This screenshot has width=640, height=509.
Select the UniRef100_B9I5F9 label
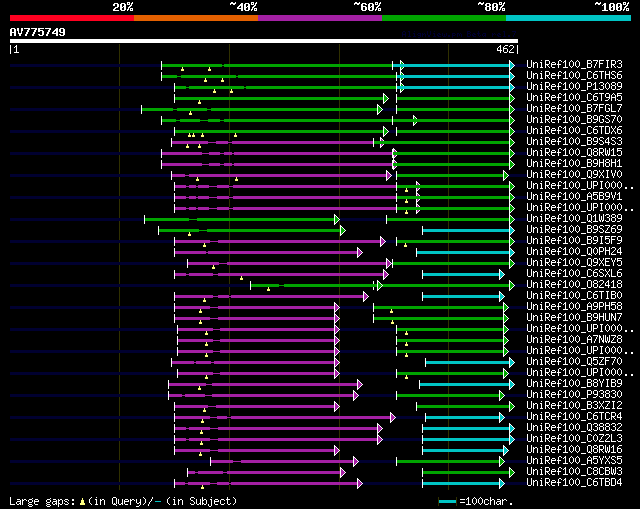click(574, 241)
